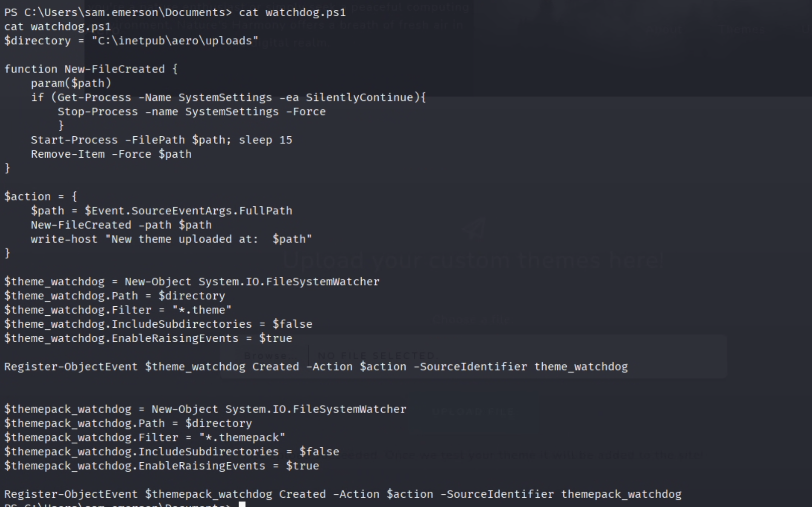
Task: Click the 'Stop-Process -name SystemSettings -Force' line
Action: [x=192, y=112]
